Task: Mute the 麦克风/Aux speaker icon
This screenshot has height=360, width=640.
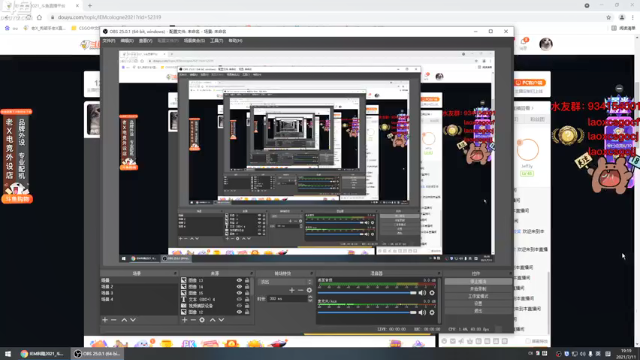Action: pos(422,312)
